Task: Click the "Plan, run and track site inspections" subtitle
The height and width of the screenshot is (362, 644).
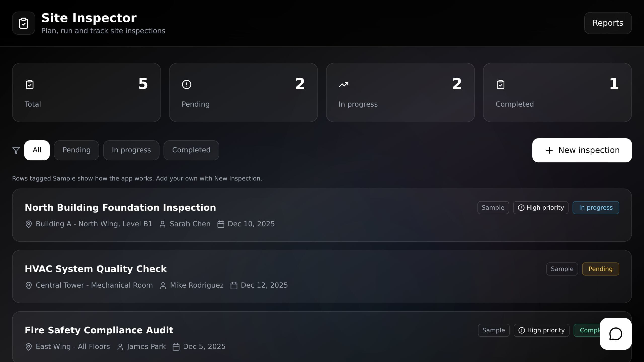Action: point(103,31)
